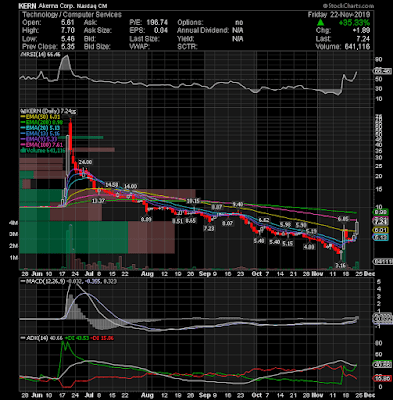Click the Options value 'no'
The height and width of the screenshot is (400, 393).
239,23
